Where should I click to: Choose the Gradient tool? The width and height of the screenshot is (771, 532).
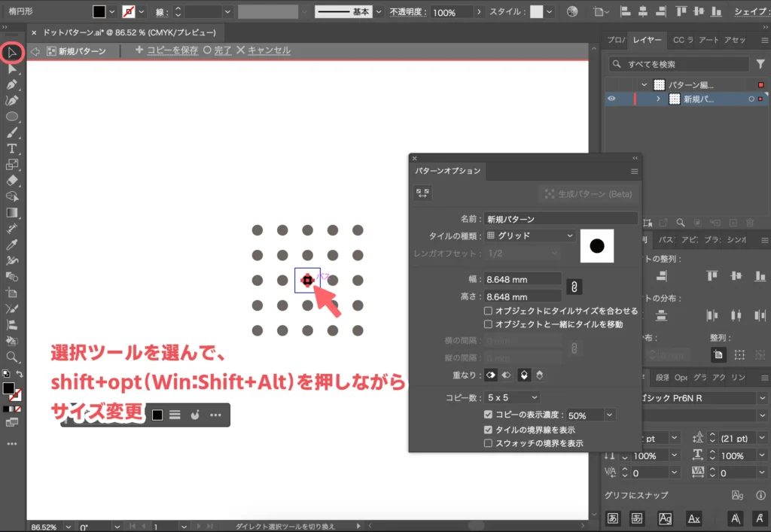pos(12,212)
